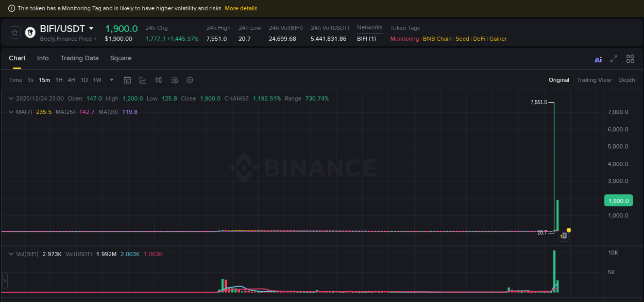Open the More details link
Screen dimensions: 644x302
pos(241,8)
